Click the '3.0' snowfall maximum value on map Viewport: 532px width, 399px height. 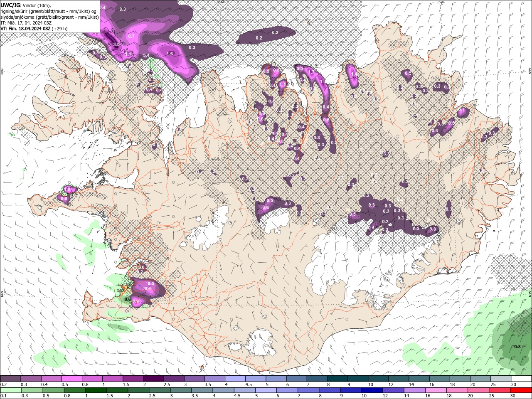pyautogui.click(x=116, y=44)
